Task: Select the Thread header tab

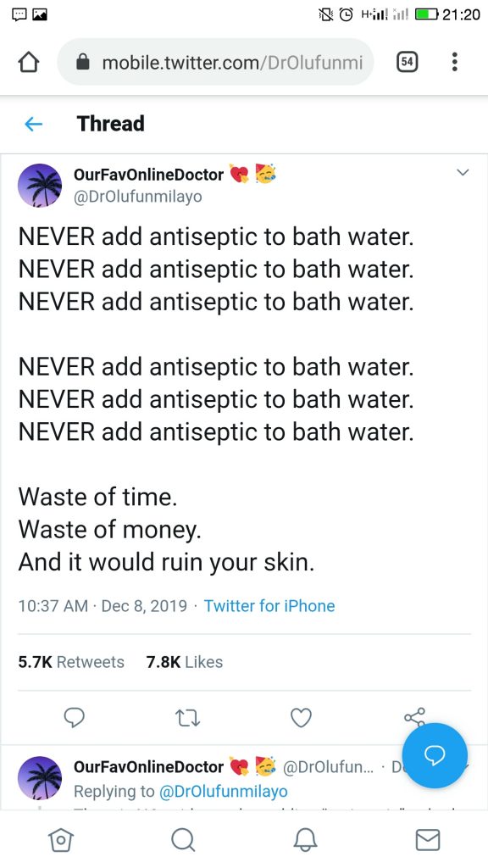Action: pos(110,124)
